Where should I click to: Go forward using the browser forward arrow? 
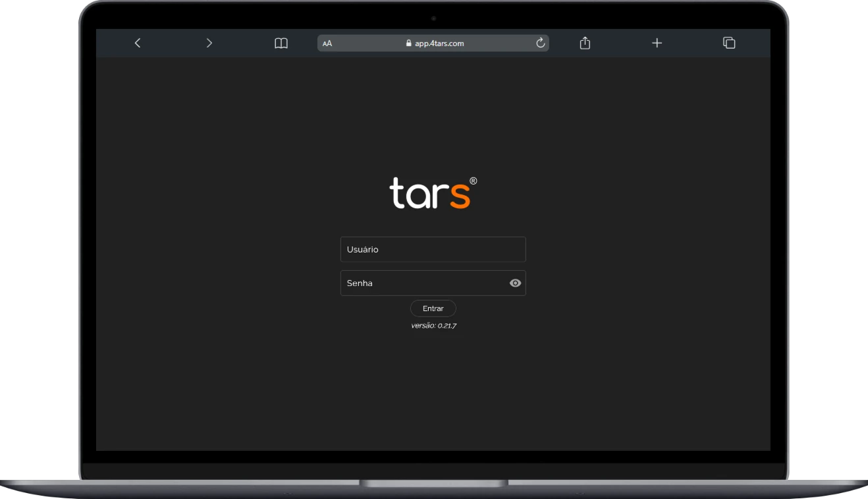click(x=209, y=43)
